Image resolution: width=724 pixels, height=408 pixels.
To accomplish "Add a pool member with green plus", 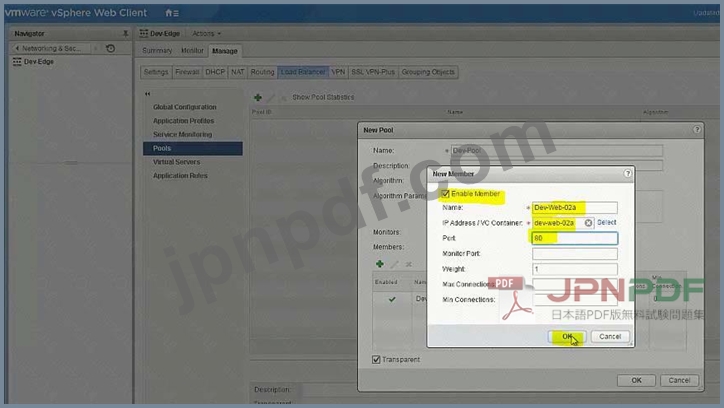I will (380, 264).
